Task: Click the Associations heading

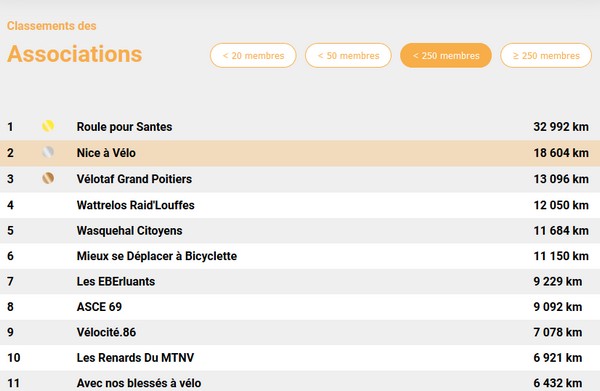Action: point(75,54)
